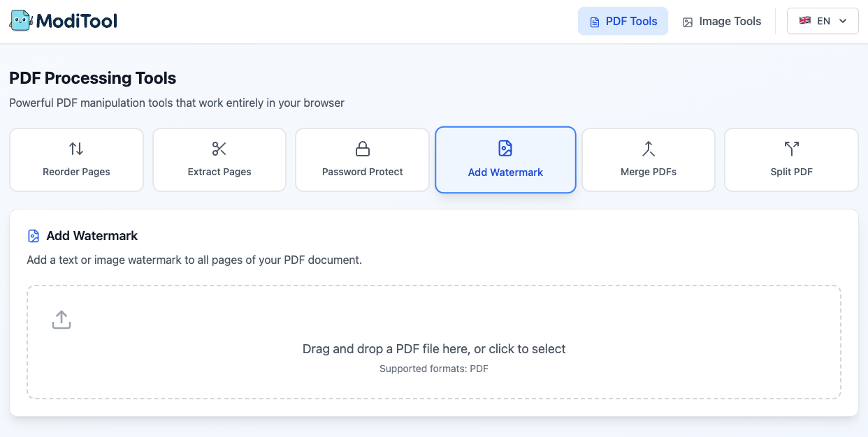Screen dimensions: 868x437
Task: Click the 'PDF Processing Tools' heading
Action: [93, 78]
